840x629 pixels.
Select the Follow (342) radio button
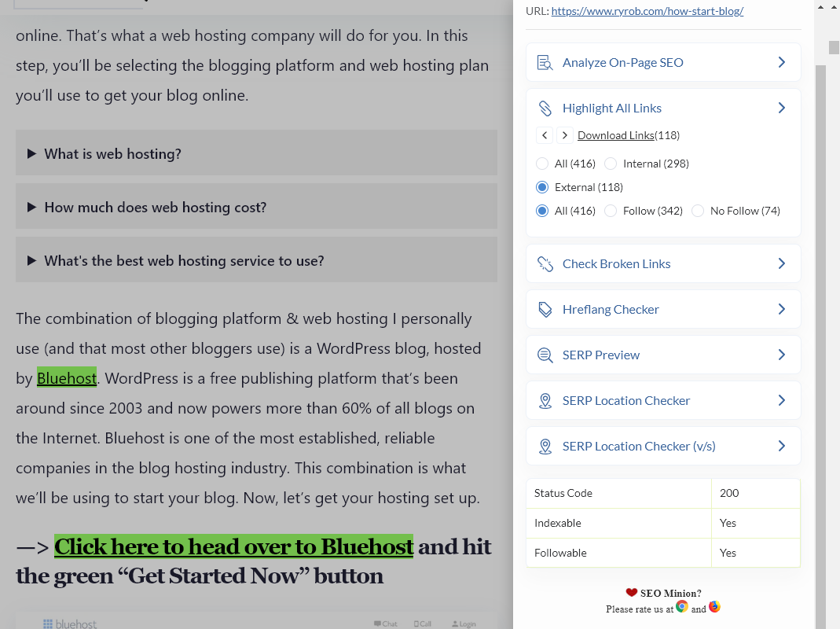(x=611, y=211)
